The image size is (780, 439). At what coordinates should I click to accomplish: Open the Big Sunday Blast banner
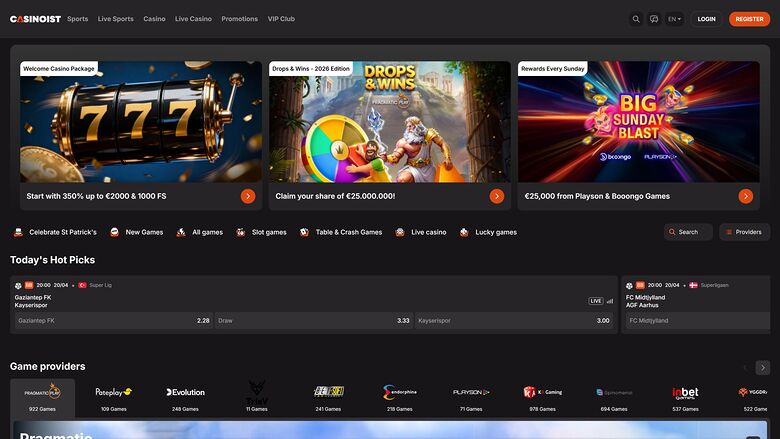tap(639, 122)
